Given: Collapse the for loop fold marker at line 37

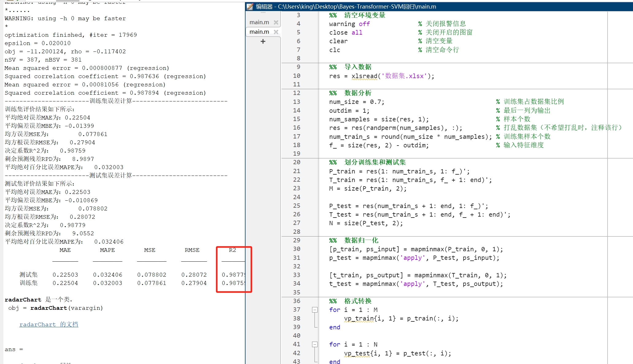Looking at the screenshot, I should [x=315, y=310].
